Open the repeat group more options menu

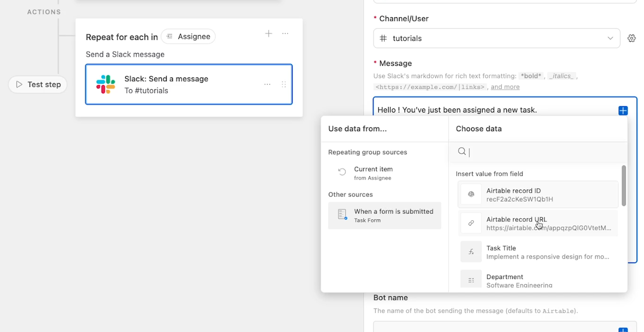pyautogui.click(x=285, y=34)
